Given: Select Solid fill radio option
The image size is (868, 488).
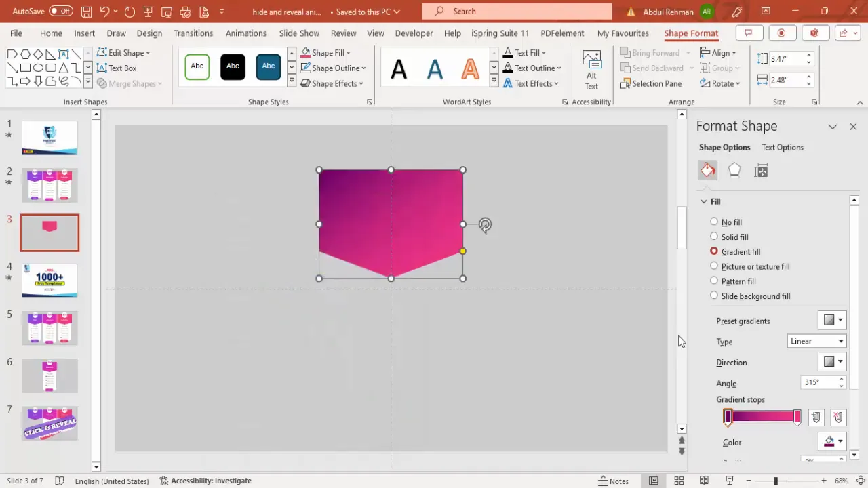Looking at the screenshot, I should coord(714,237).
